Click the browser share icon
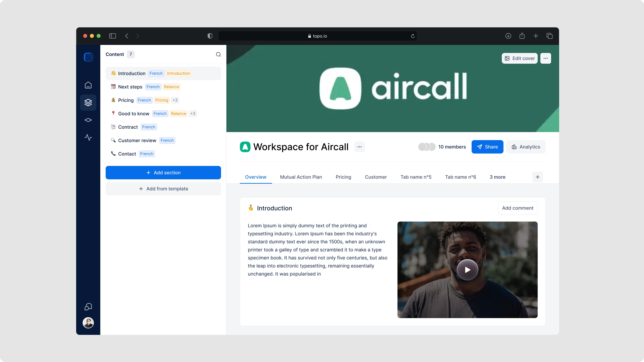 [x=522, y=36]
